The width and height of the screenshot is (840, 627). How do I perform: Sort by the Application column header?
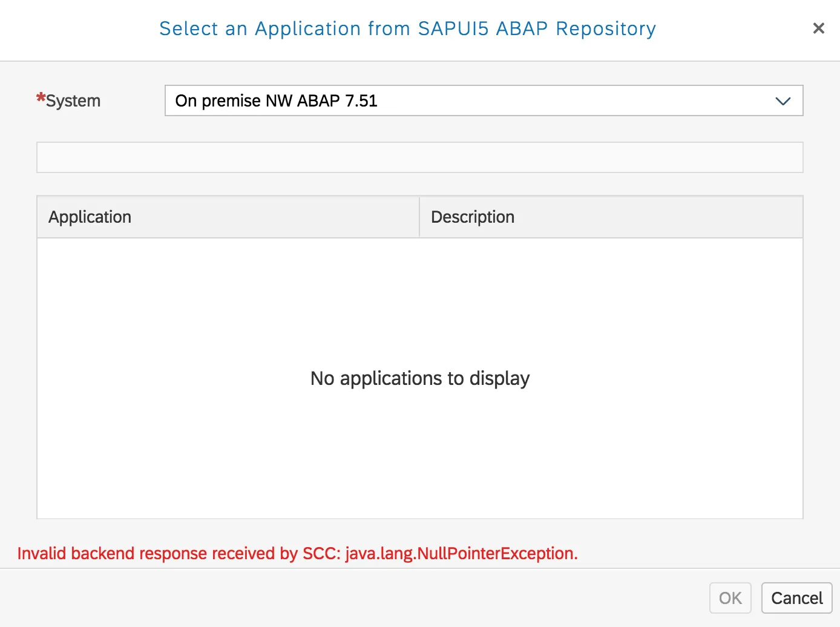pyautogui.click(x=90, y=217)
